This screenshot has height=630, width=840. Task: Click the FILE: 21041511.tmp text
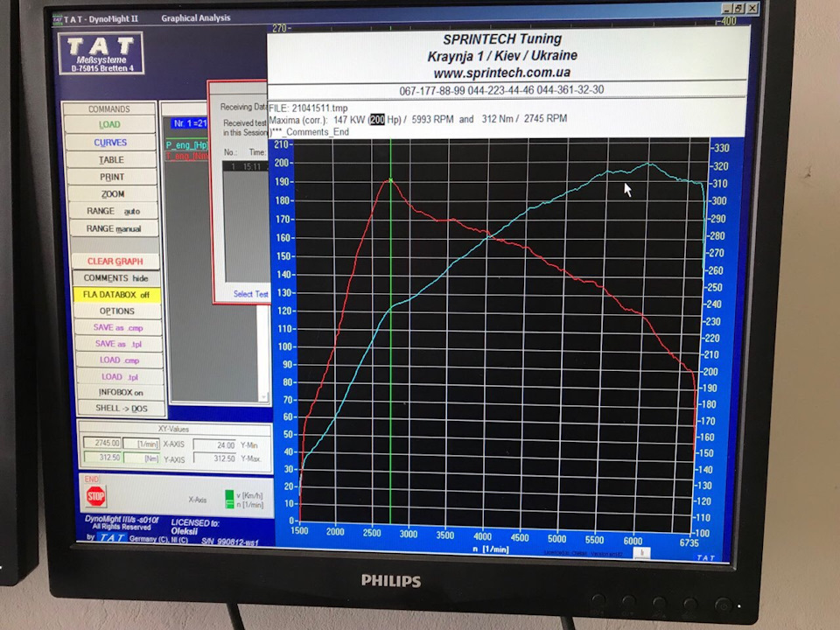[309, 108]
